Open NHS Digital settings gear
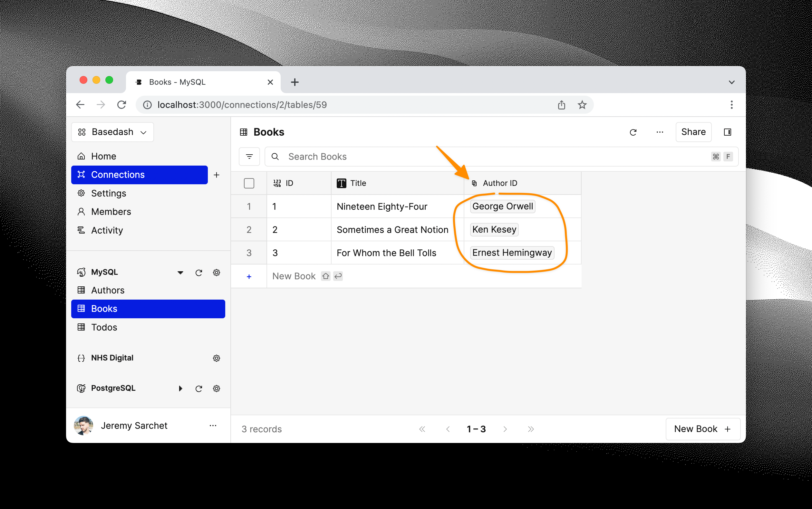This screenshot has width=812, height=509. point(217,358)
